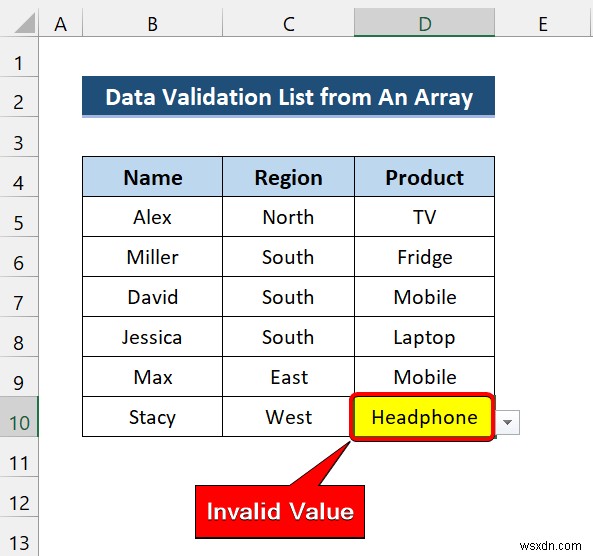
Task: Select the cell containing 'East'
Action: coord(289,377)
